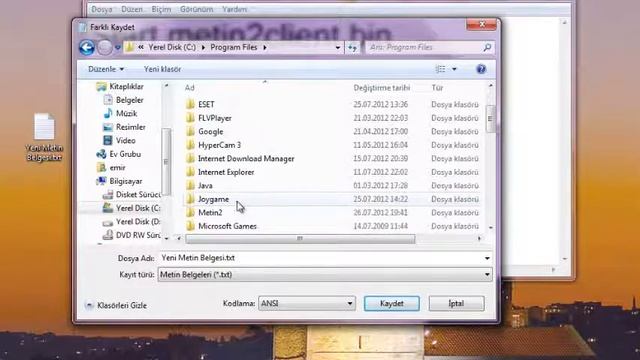Collapse folders with Klasörleri Gizle

116,305
